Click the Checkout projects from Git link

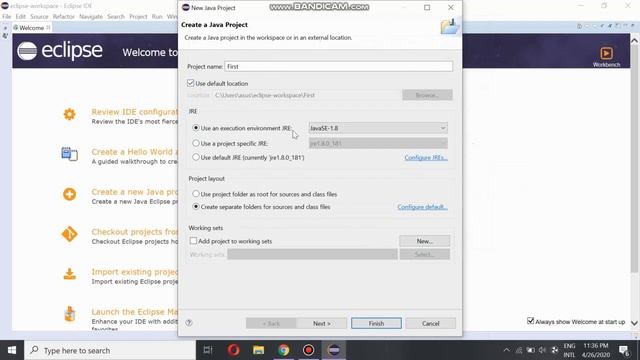[135, 232]
